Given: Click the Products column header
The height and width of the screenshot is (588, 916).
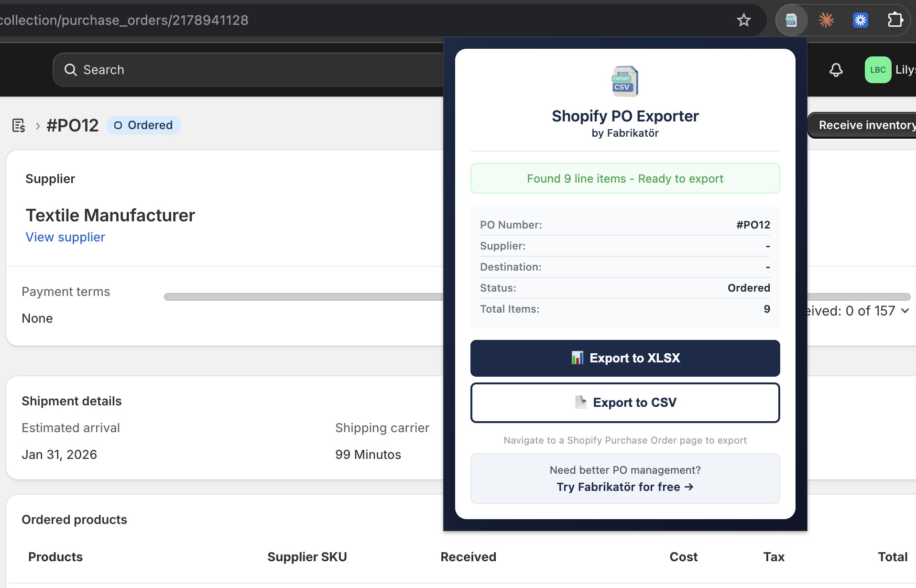Looking at the screenshot, I should [55, 557].
